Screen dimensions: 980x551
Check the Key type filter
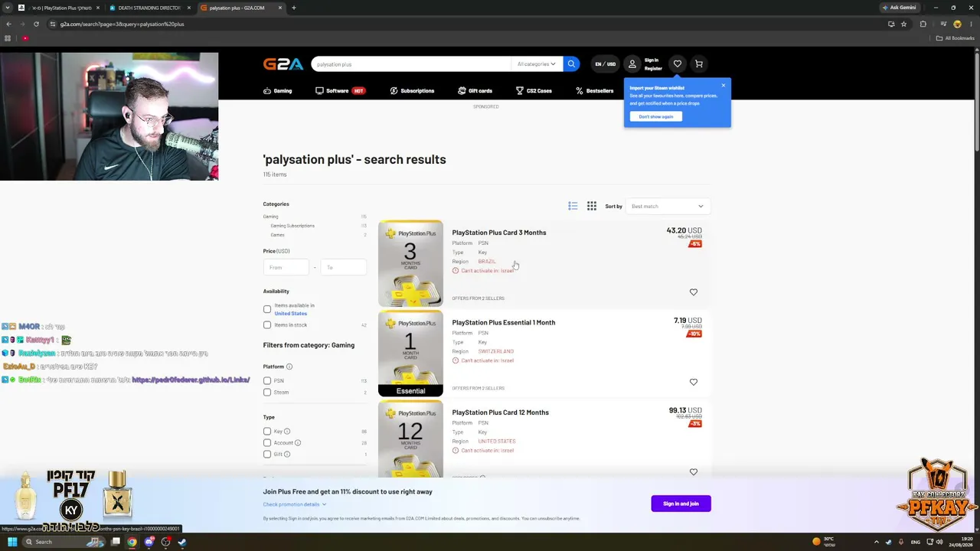(267, 432)
